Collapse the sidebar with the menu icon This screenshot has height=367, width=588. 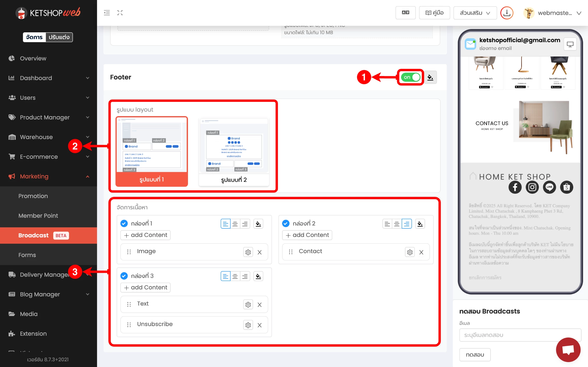pyautogui.click(x=107, y=13)
